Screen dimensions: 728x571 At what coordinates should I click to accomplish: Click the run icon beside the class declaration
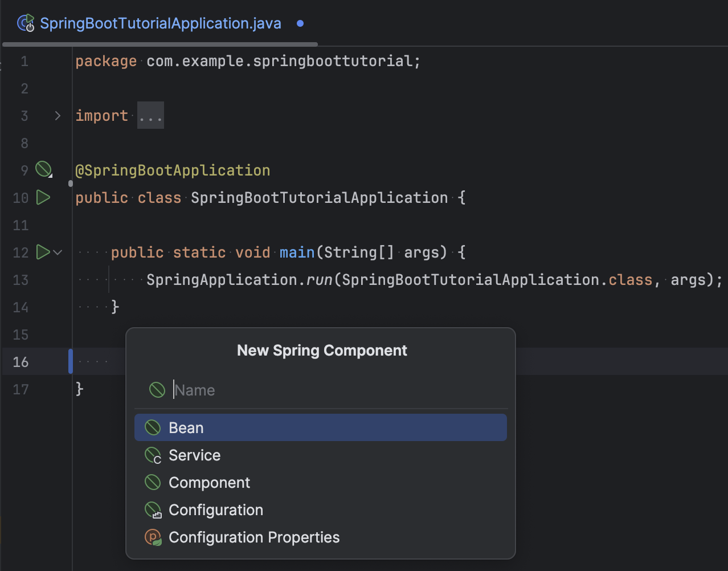(x=43, y=198)
